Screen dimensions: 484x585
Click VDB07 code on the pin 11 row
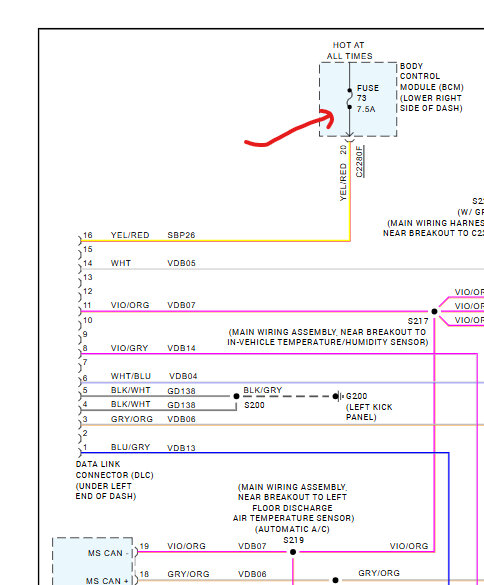181,305
